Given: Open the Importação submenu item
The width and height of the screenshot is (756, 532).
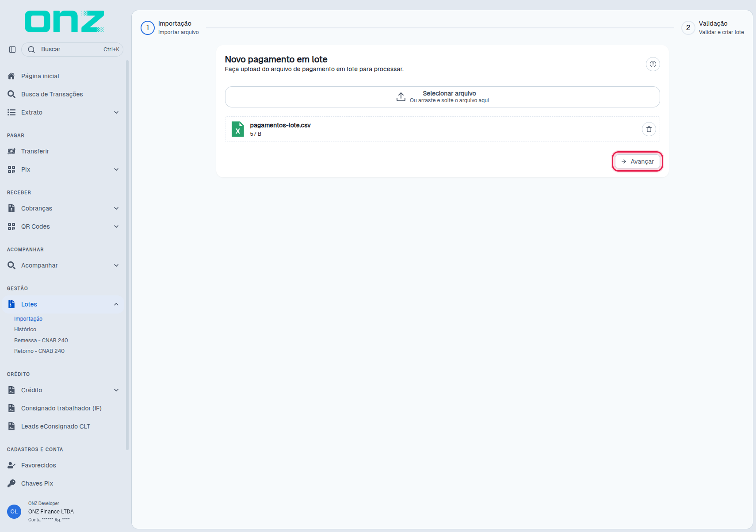Looking at the screenshot, I should click(x=28, y=319).
